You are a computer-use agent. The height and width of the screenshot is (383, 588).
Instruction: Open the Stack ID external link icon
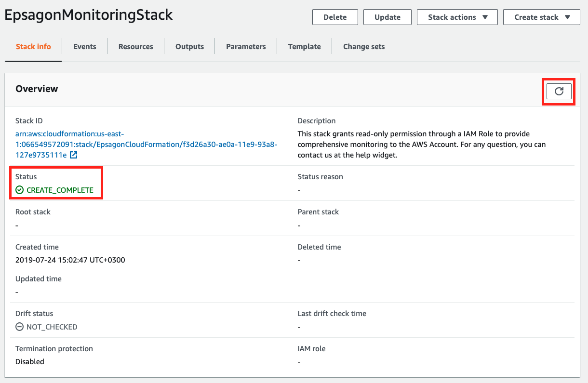pos(74,155)
